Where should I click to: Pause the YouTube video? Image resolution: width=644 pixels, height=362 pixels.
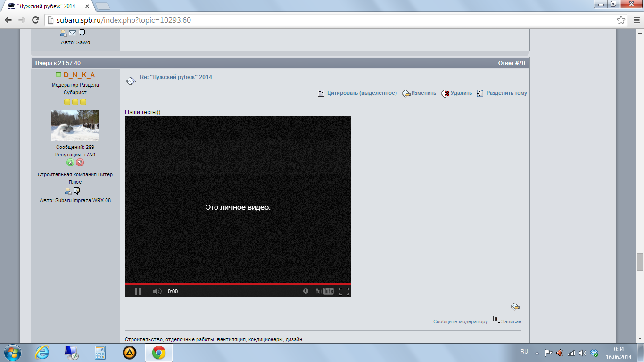pos(138,291)
